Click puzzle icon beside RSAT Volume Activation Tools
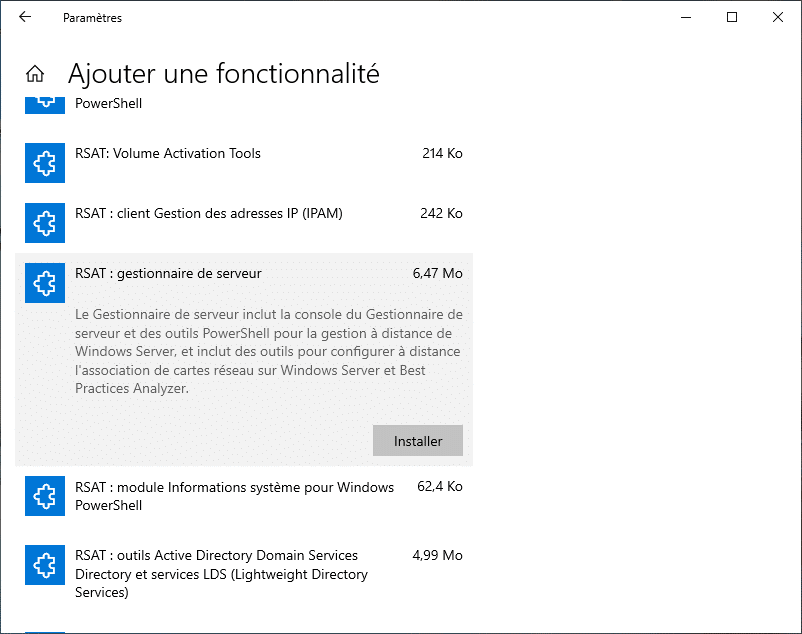Image resolution: width=802 pixels, height=634 pixels. tap(45, 163)
